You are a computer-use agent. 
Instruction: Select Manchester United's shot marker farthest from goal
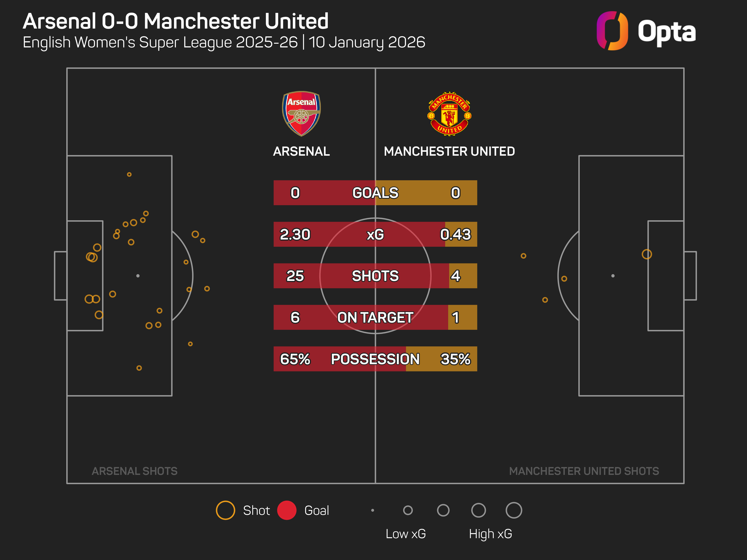523,256
